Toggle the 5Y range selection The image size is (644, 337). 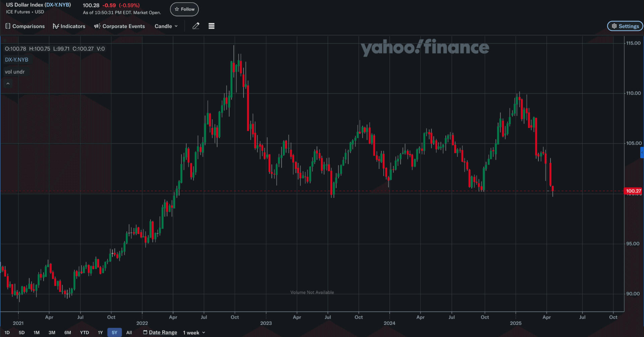point(114,332)
